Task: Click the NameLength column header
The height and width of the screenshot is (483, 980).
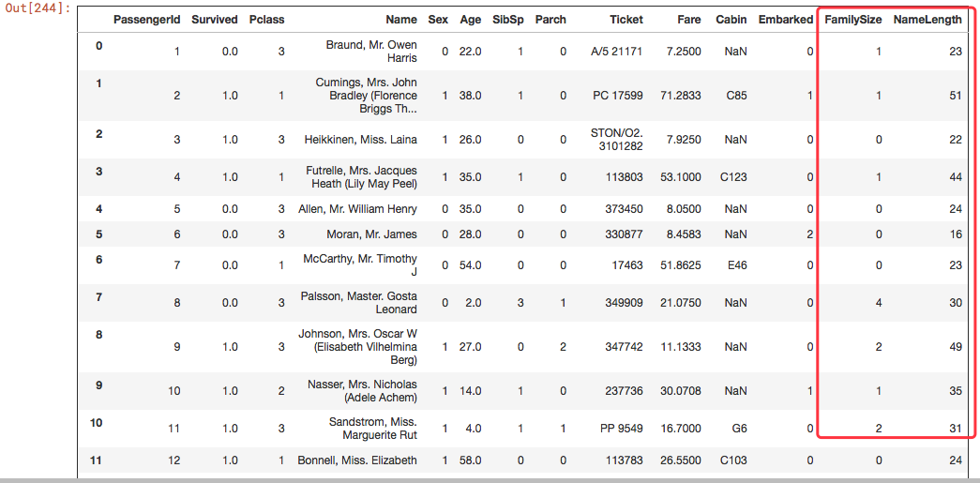Action: tap(927, 20)
